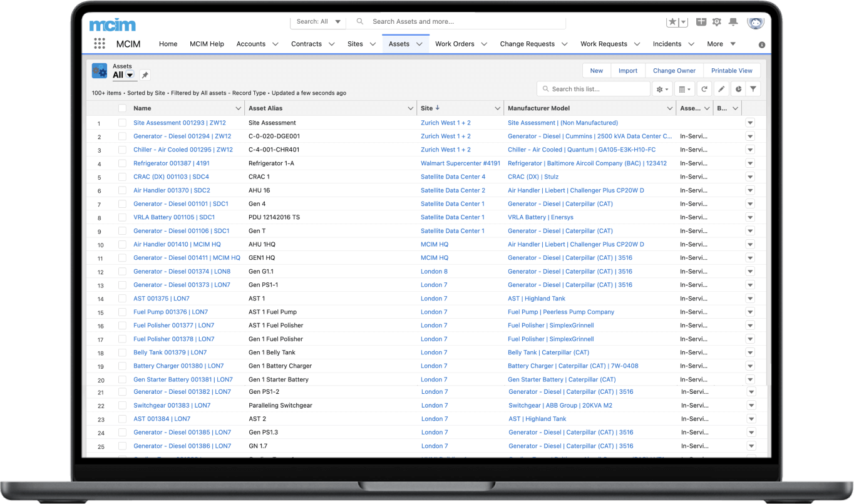Open the filters funnel icon
Image resolution: width=854 pixels, height=504 pixels.
tap(753, 89)
